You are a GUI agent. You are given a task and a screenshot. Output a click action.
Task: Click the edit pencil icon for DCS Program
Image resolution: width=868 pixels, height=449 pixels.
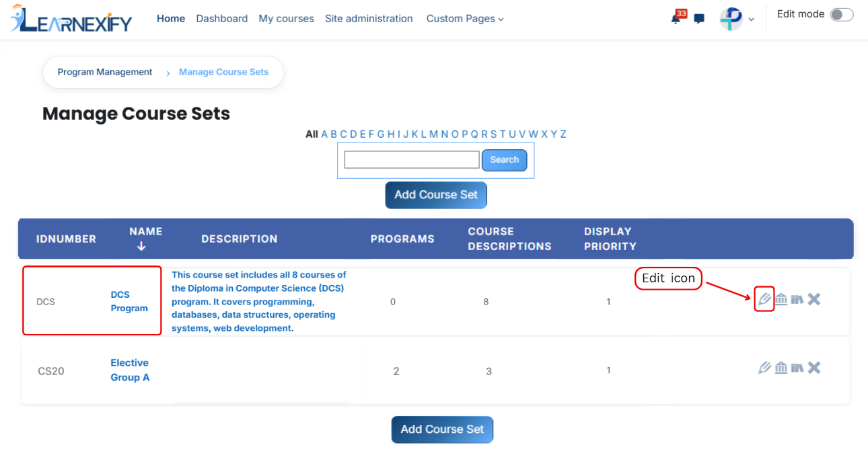(x=764, y=299)
